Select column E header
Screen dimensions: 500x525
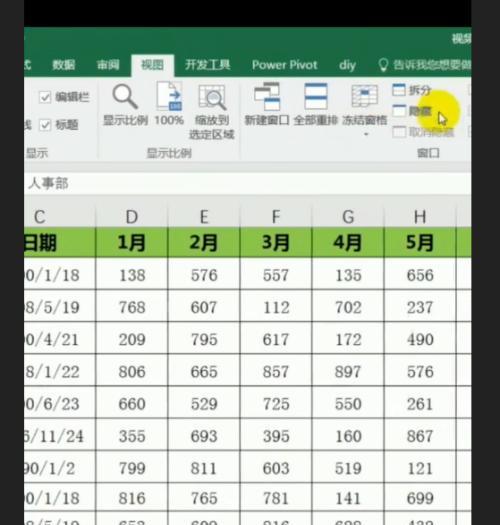click(x=204, y=217)
